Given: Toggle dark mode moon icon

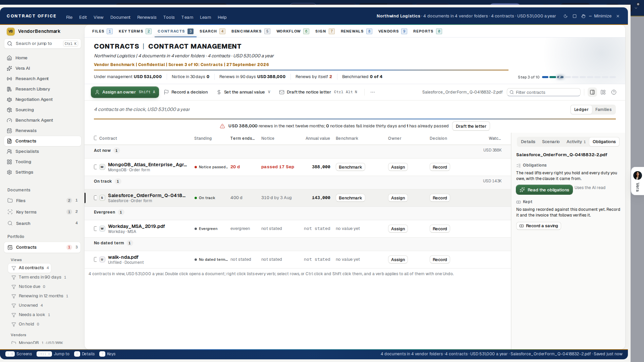Looking at the screenshot, I should [x=566, y=16].
